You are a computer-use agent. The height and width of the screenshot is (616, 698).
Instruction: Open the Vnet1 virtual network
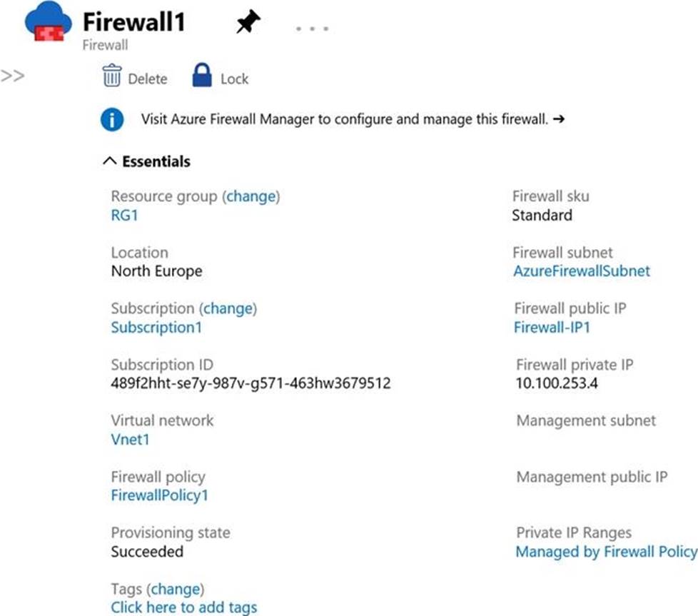tap(130, 440)
